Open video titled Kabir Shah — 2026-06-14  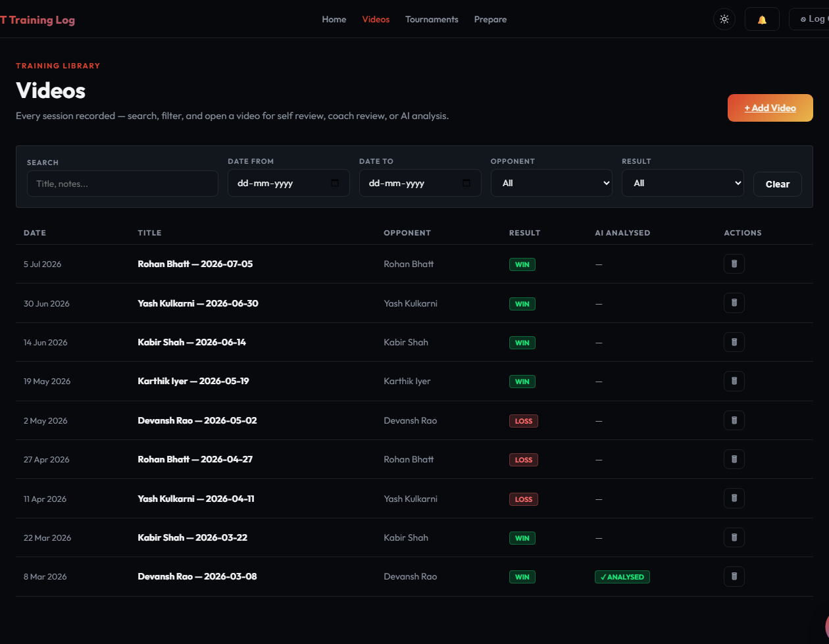[192, 342]
